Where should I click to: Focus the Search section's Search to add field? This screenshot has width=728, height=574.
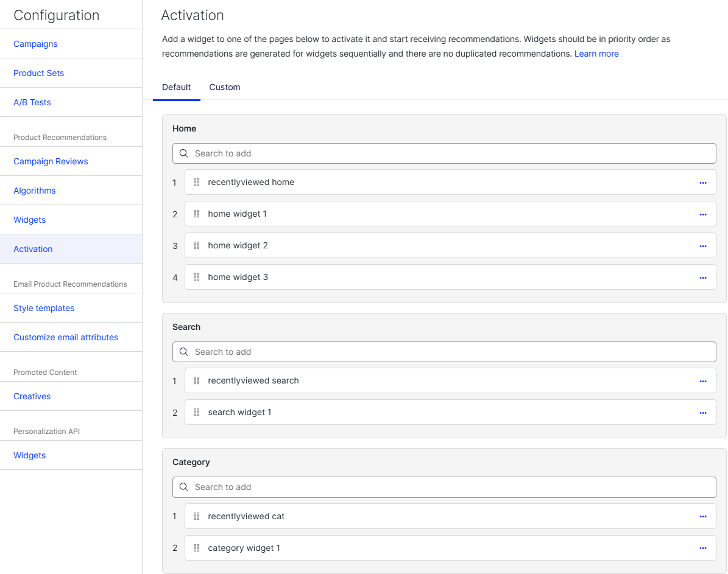coord(444,352)
